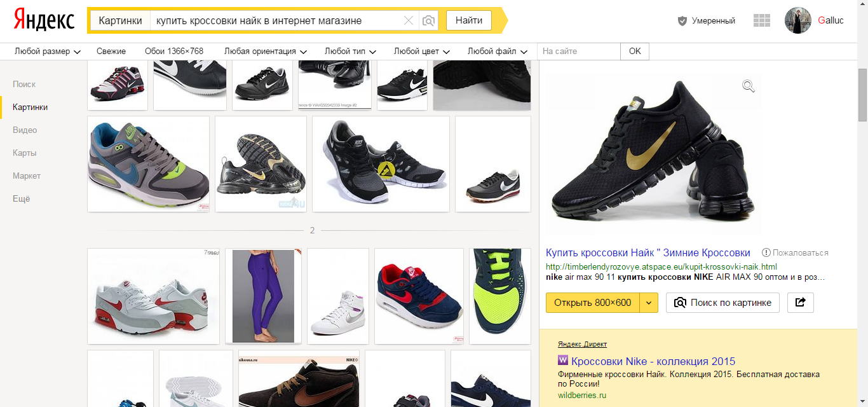Viewport: 868px width, 407px height.
Task: Click the Яндекс logo
Action: pos(44,20)
